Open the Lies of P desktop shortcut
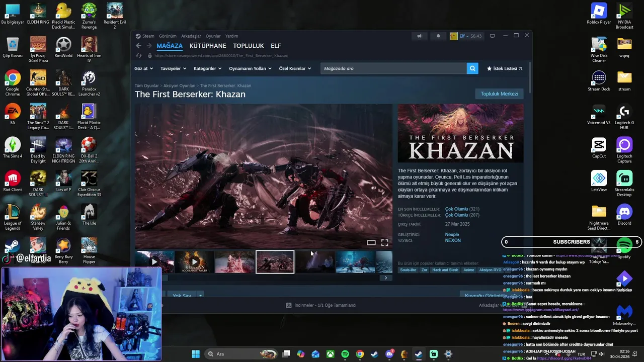 63,182
